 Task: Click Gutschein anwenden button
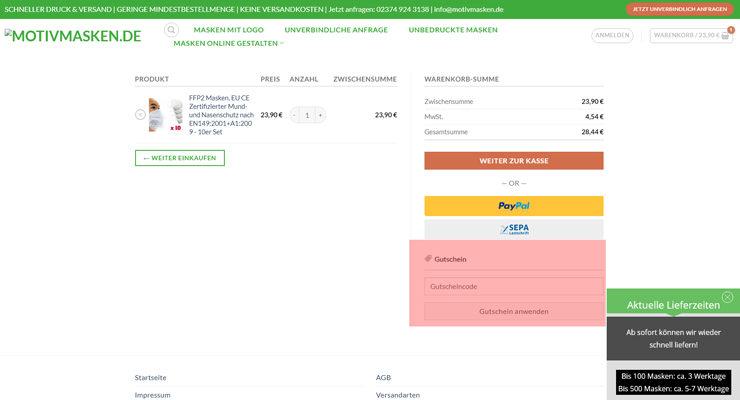(x=513, y=311)
